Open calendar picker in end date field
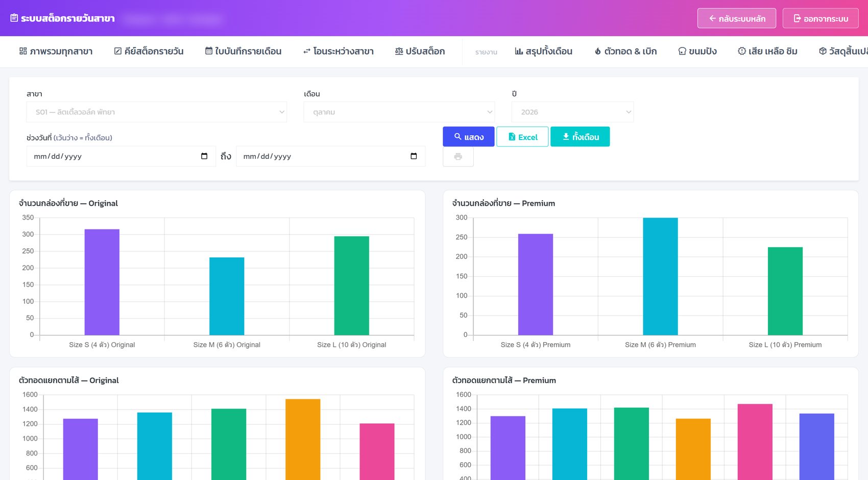 [414, 156]
